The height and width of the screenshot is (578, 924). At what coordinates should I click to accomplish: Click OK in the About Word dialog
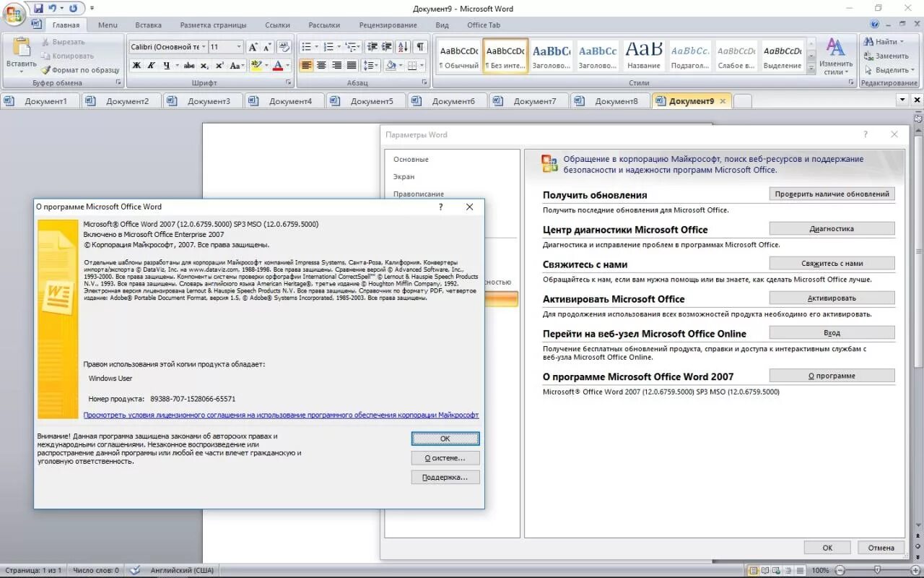coord(445,439)
